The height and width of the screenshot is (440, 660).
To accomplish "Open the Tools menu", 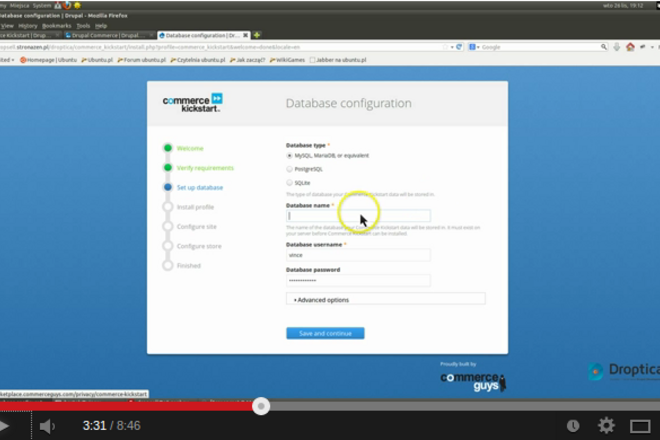I will click(83, 26).
